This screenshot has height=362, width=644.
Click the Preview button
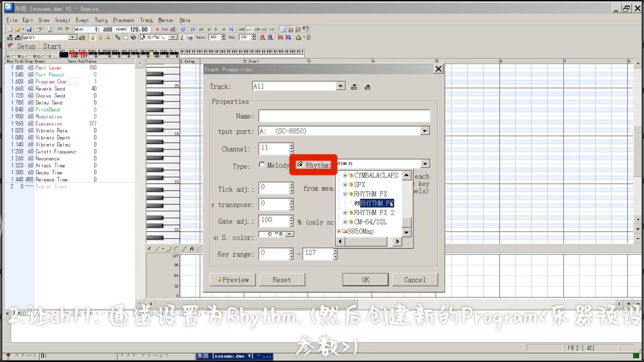pos(233,280)
